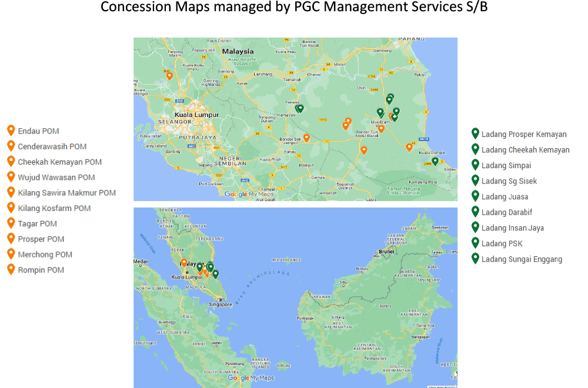Click the green pin icon beside Ladang PSK
This screenshot has height=388, width=588.
click(x=475, y=243)
